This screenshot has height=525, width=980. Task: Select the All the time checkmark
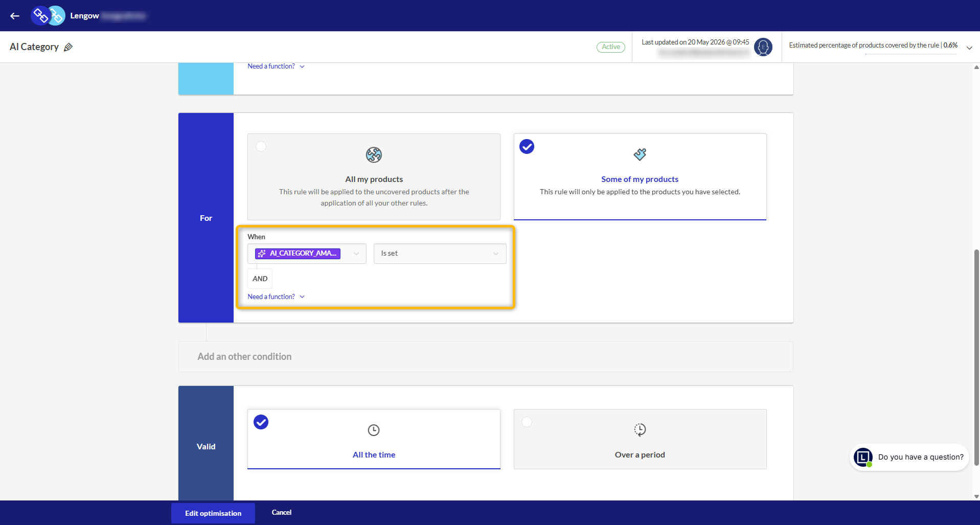261,422
